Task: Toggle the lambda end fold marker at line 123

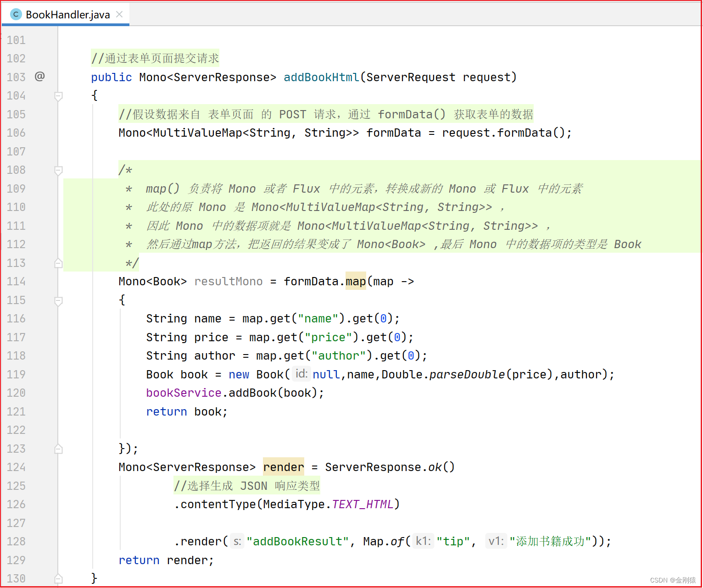Action: pos(58,449)
